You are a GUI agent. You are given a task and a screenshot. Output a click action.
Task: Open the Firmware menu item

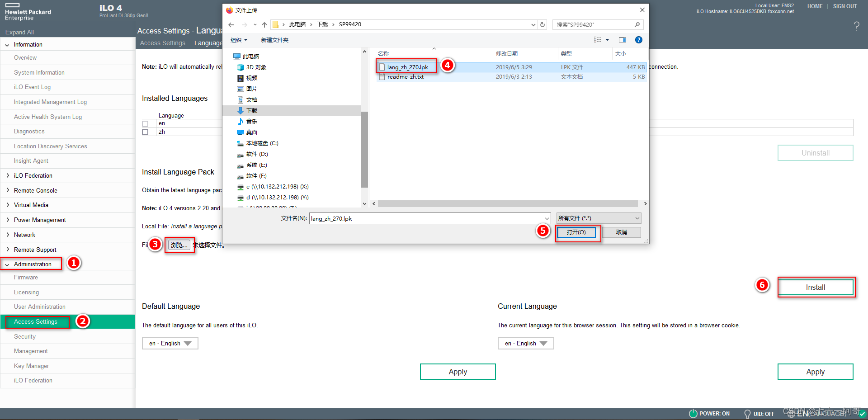(x=26, y=278)
